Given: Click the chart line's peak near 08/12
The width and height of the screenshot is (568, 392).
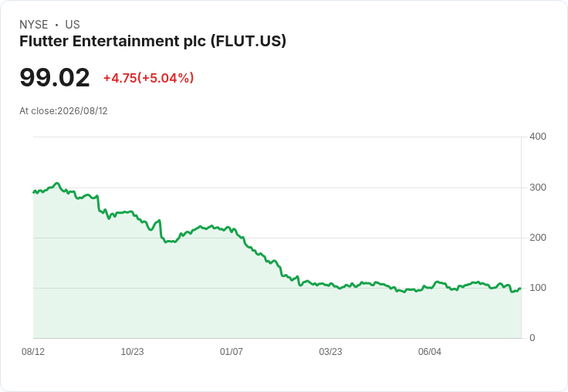Looking at the screenshot, I should pyautogui.click(x=56, y=184).
